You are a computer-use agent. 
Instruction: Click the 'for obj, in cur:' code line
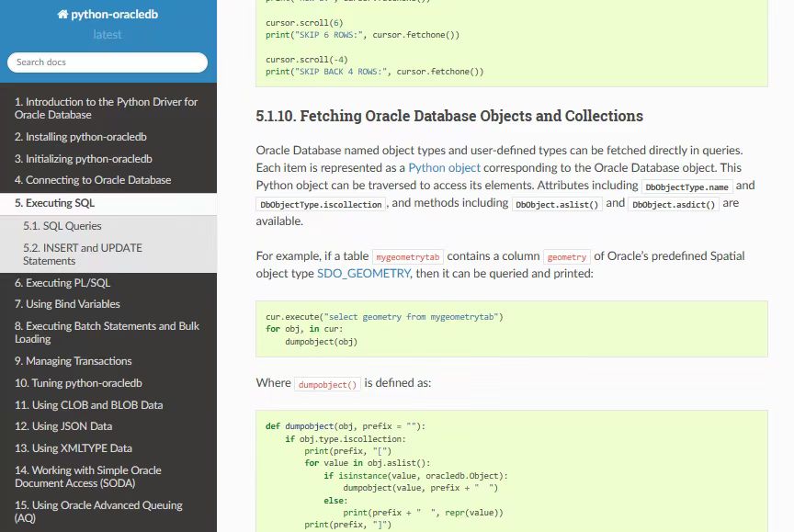pos(304,329)
